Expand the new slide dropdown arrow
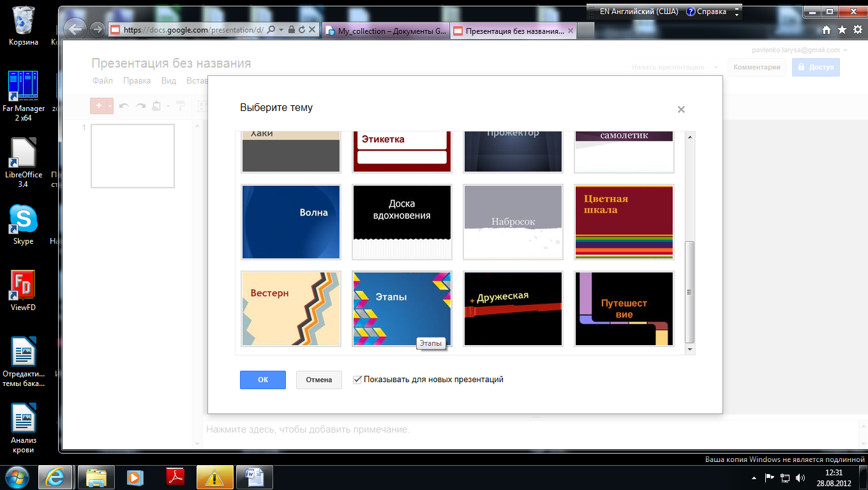The width and height of the screenshot is (868, 490). [110, 106]
